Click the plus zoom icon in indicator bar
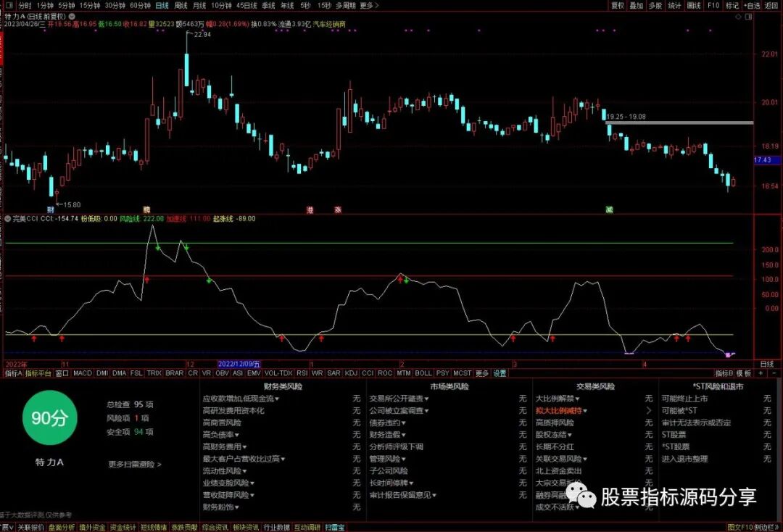 click(761, 373)
